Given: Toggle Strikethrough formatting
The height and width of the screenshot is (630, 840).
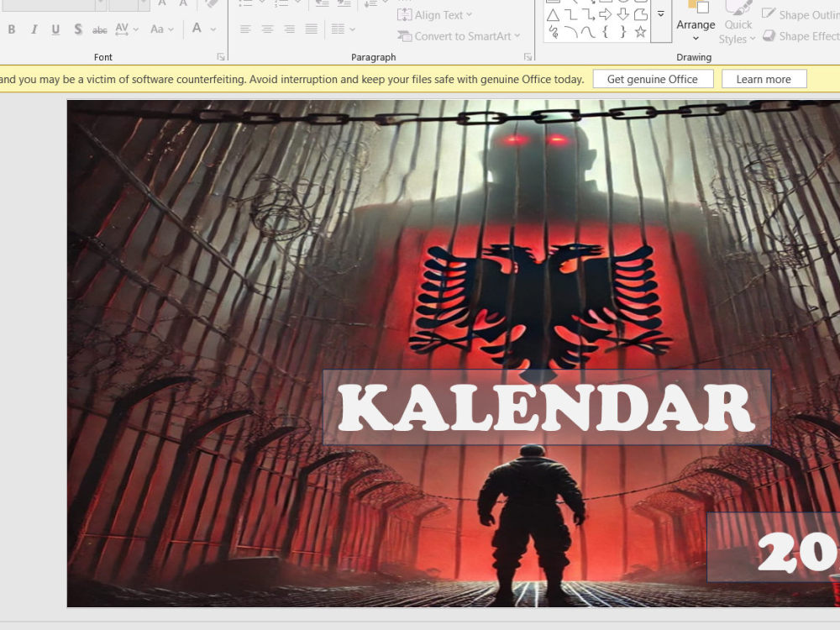Looking at the screenshot, I should [100, 29].
